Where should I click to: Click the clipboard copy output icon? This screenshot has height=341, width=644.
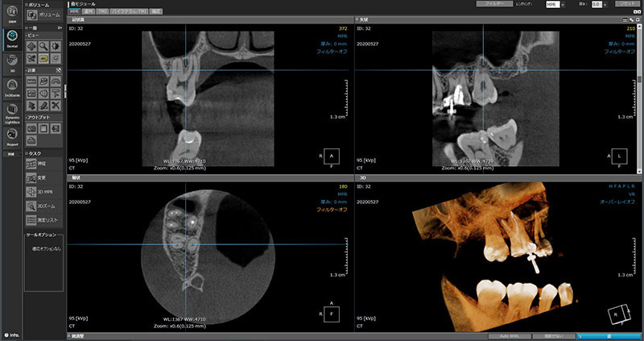[43, 129]
